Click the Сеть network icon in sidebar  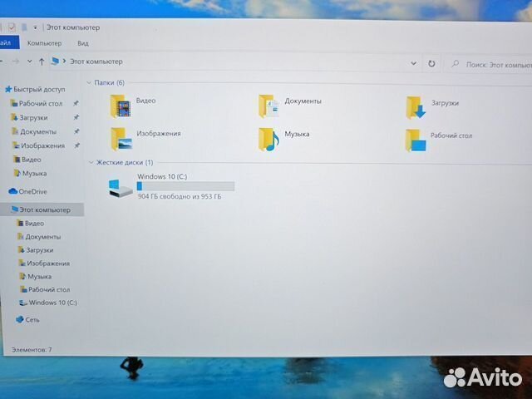coord(20,319)
